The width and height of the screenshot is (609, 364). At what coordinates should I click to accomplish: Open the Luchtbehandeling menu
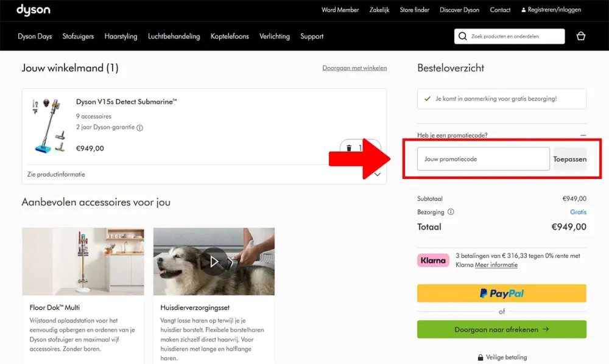174,37
